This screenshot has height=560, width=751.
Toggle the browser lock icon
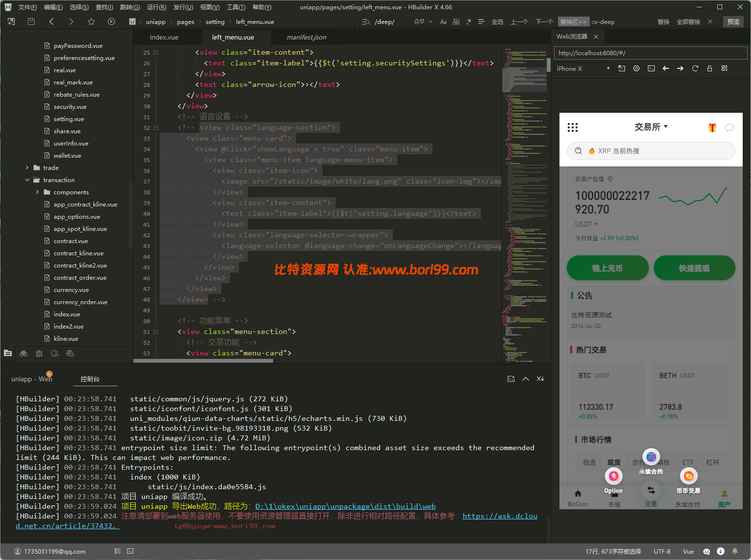[x=709, y=68]
